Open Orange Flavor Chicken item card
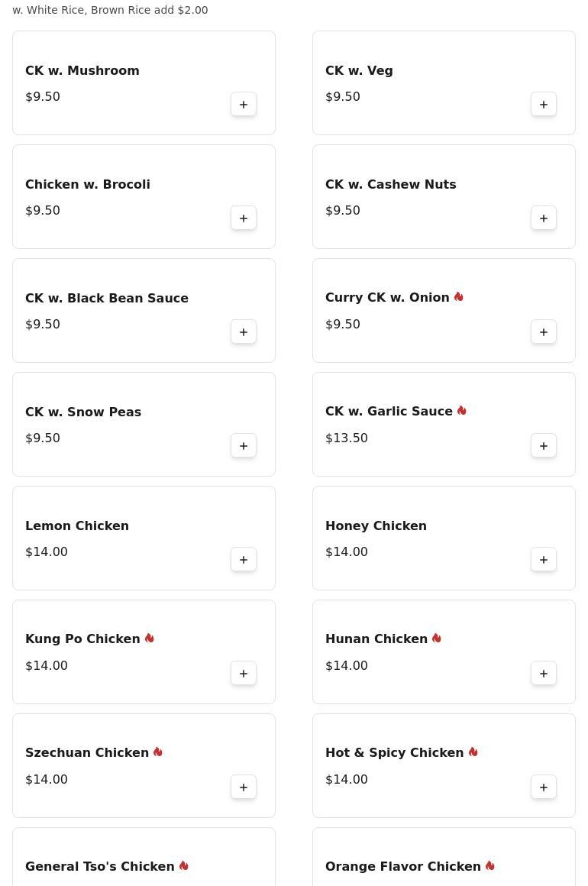 click(x=444, y=857)
